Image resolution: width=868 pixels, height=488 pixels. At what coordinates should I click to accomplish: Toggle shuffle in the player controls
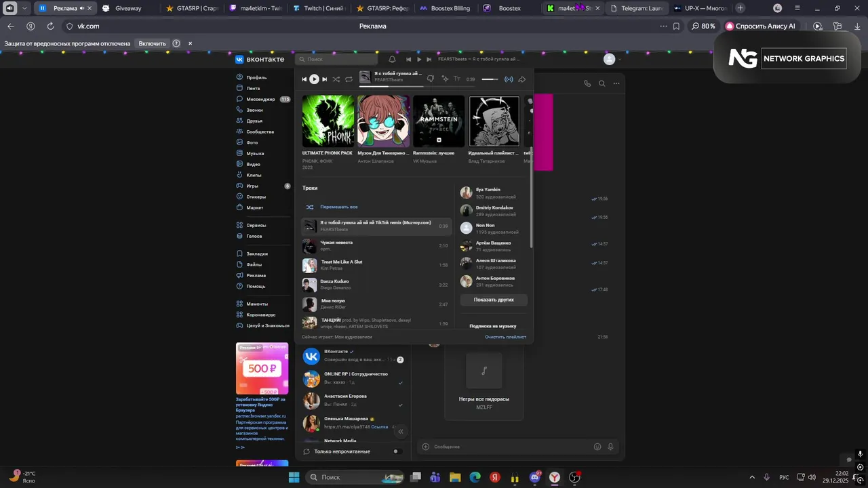coord(336,79)
